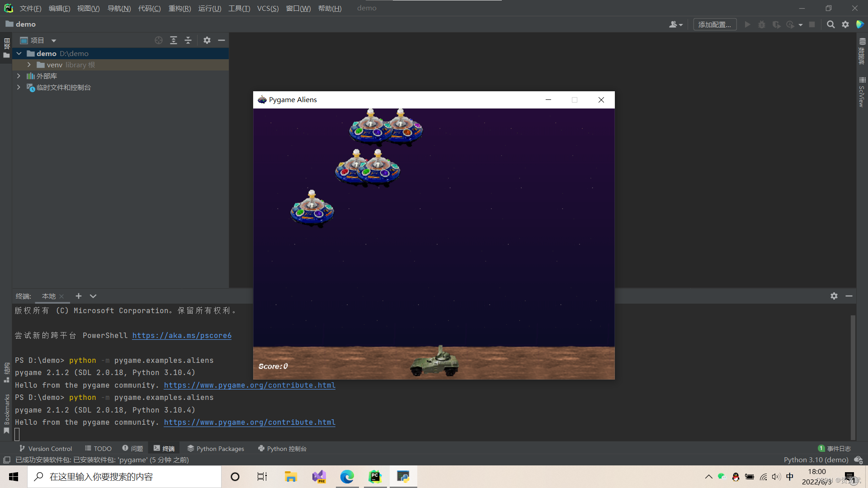Screen dimensions: 868x488
Task: Toggle the Project panel collapse button
Action: click(x=221, y=40)
